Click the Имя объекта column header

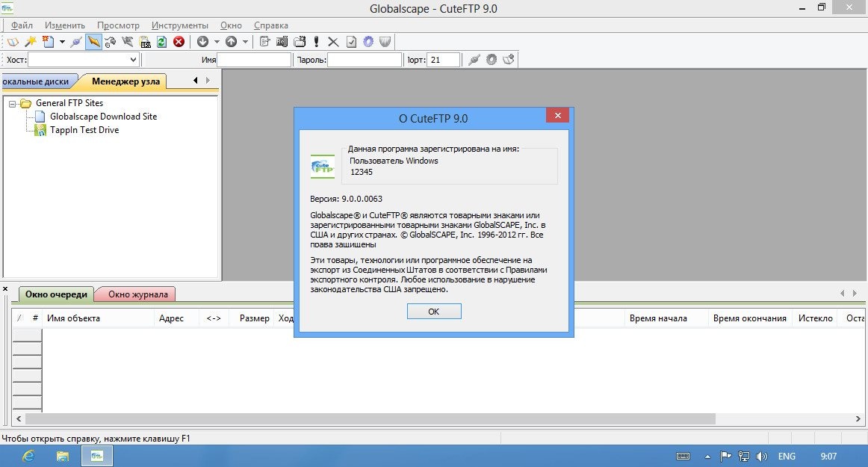point(98,318)
